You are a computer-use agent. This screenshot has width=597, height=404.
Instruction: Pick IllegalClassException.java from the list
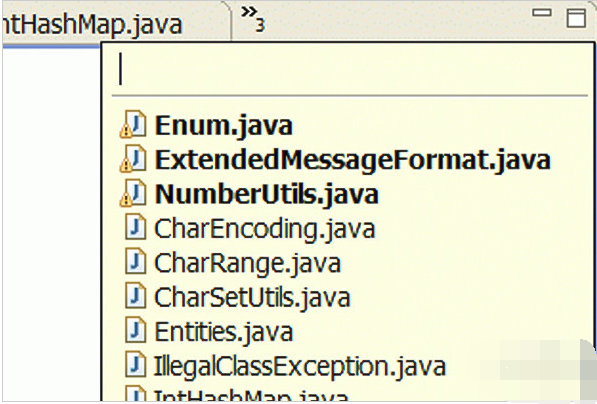point(300,366)
